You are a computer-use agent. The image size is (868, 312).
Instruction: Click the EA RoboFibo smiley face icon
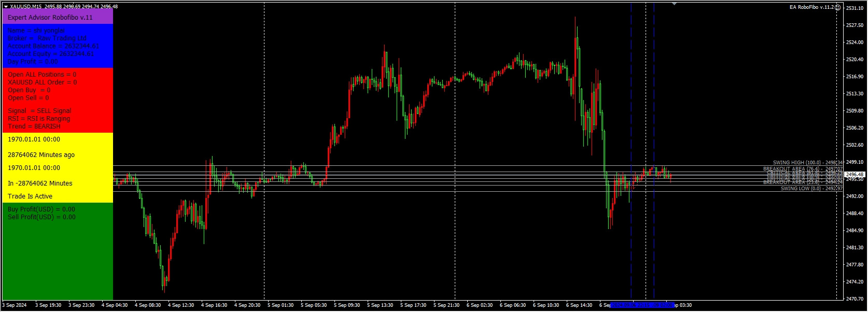838,7
